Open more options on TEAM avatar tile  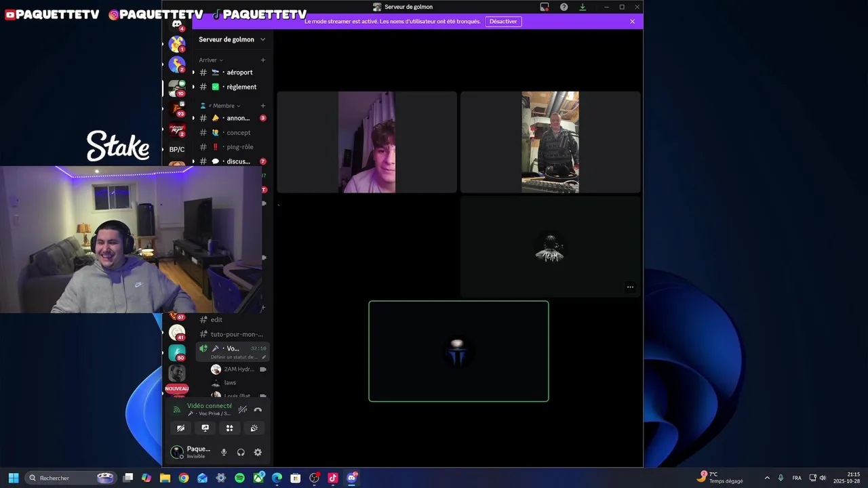click(630, 287)
